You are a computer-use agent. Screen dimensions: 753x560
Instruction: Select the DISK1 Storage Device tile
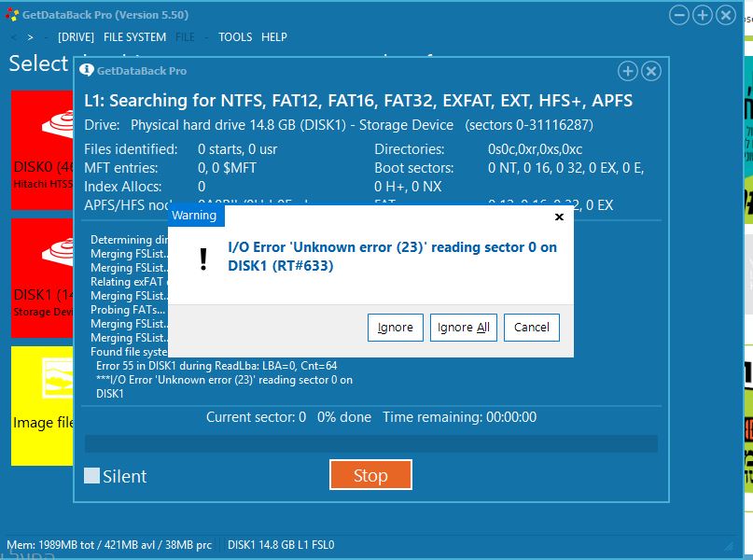(x=42, y=278)
